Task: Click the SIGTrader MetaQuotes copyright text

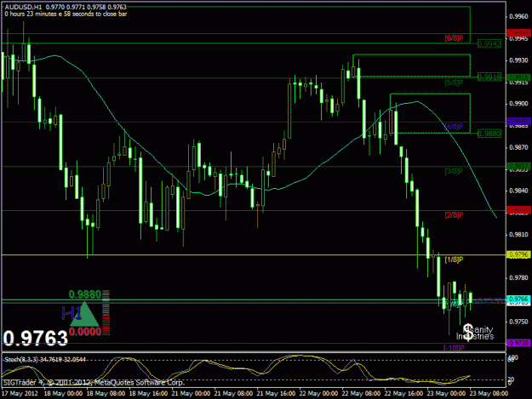Action: tap(94, 382)
